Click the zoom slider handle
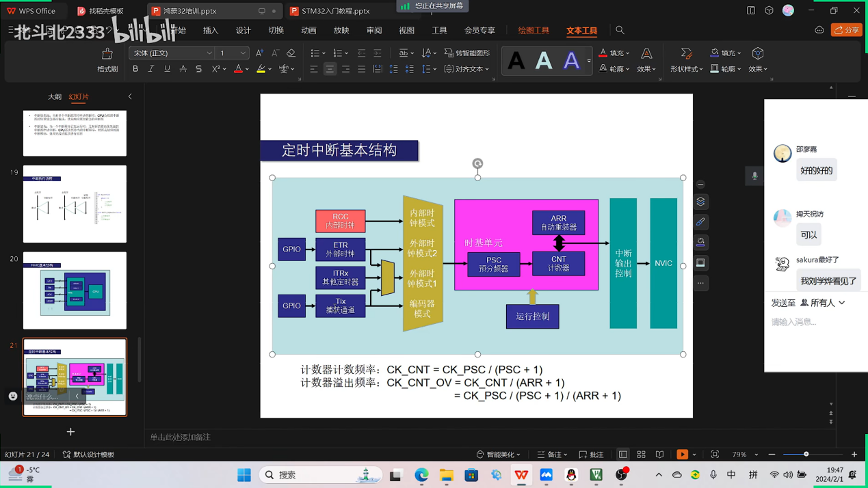This screenshot has width=868, height=488. coord(806,455)
